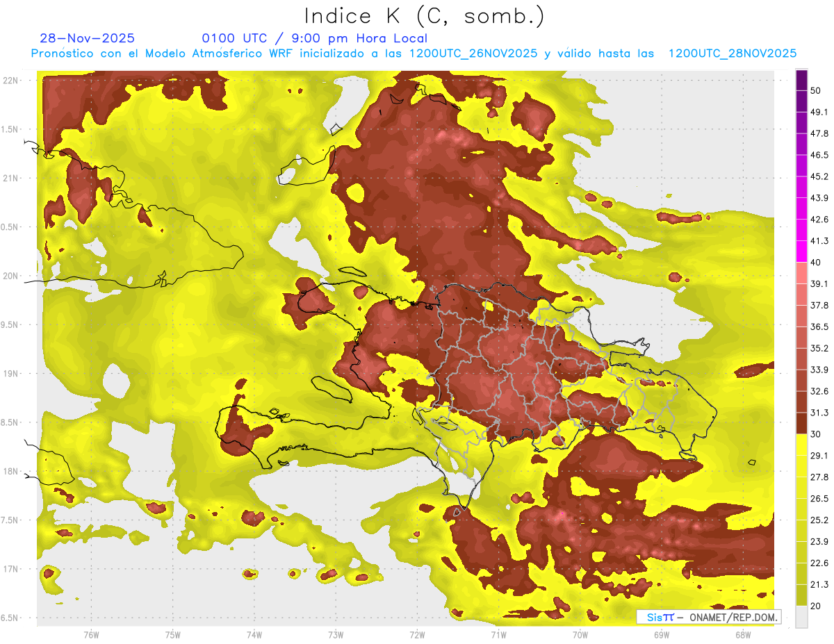Click the '6.5N' latitude label
Viewport: 834px width, 644px height.
pos(10,618)
